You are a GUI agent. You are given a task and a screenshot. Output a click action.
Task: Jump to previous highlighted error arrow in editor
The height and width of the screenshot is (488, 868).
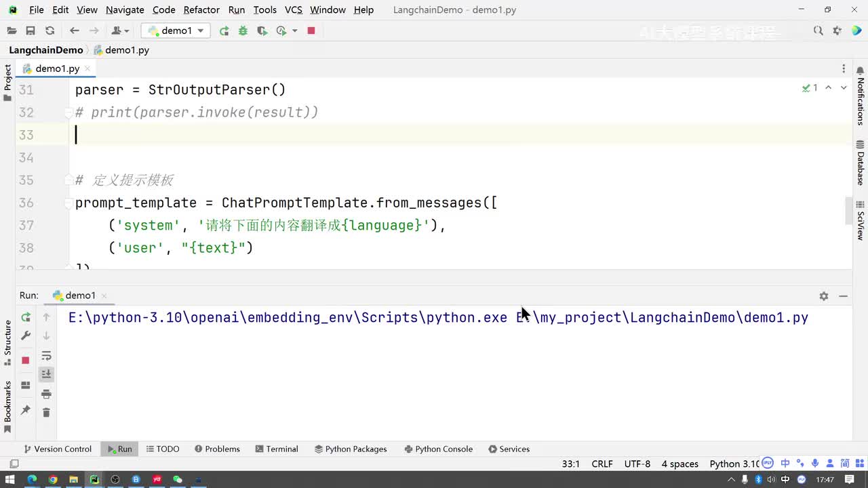829,87
